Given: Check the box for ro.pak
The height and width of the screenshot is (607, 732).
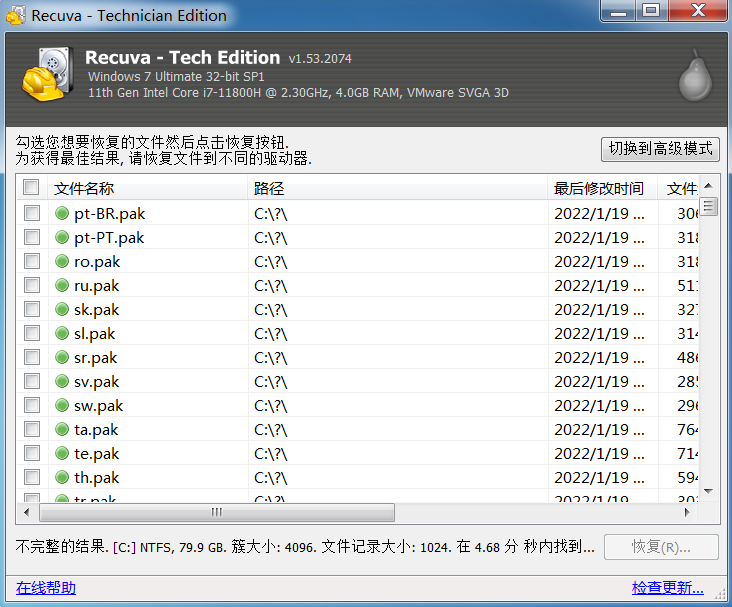Looking at the screenshot, I should [x=32, y=261].
